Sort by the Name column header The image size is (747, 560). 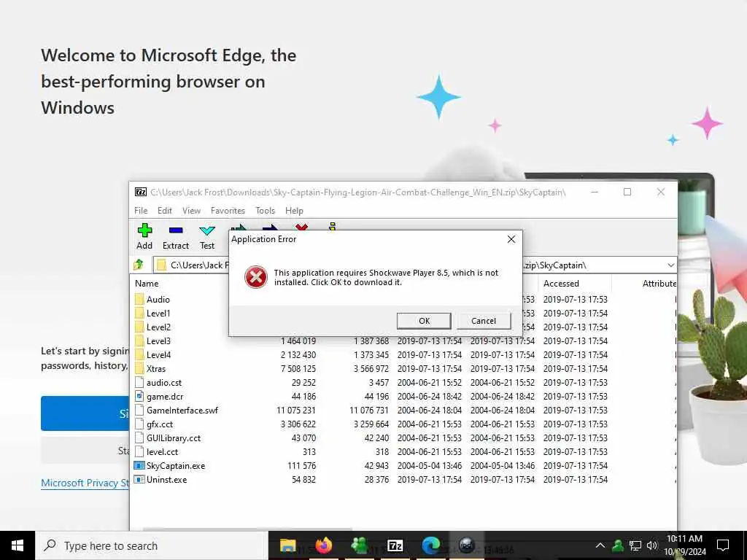[147, 284]
